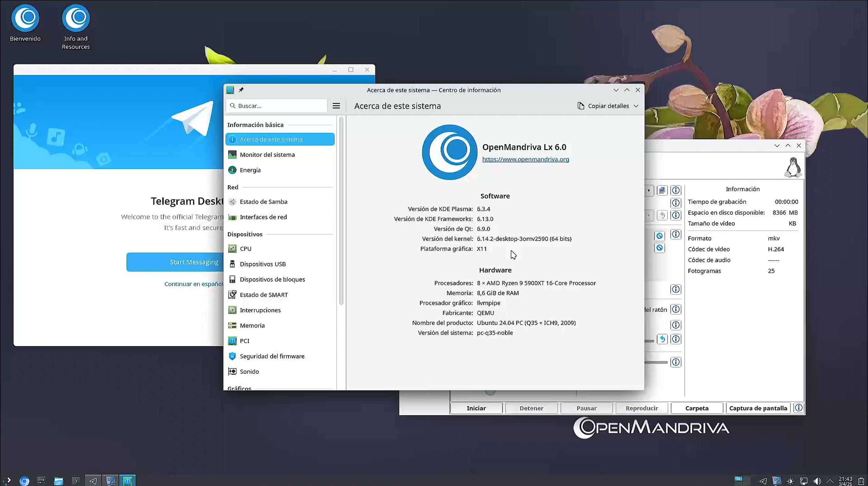868x486 pixels.
Task: Click kernel version '6.14.2-desktop-3omv2590 (64 bits)'
Action: [x=524, y=239]
